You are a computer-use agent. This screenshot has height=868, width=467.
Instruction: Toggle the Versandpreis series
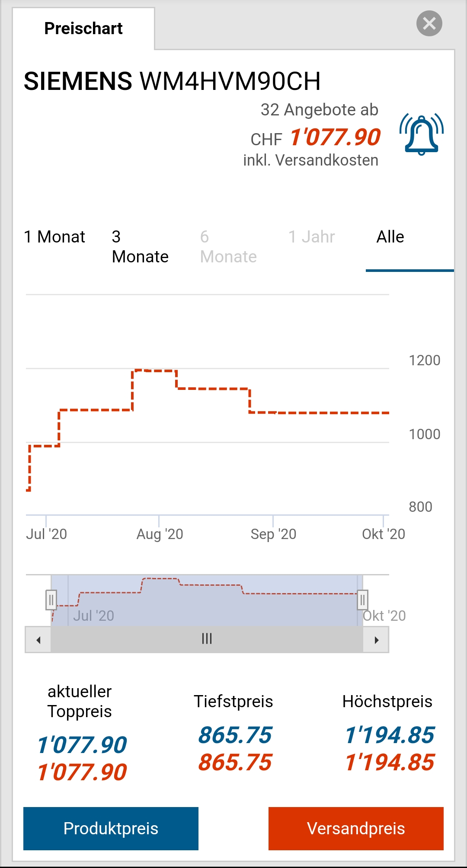coord(356,828)
